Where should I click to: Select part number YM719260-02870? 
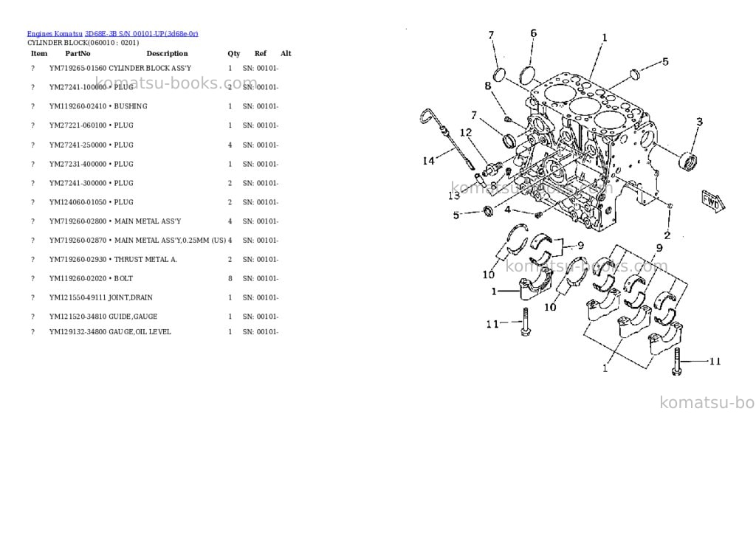78,241
